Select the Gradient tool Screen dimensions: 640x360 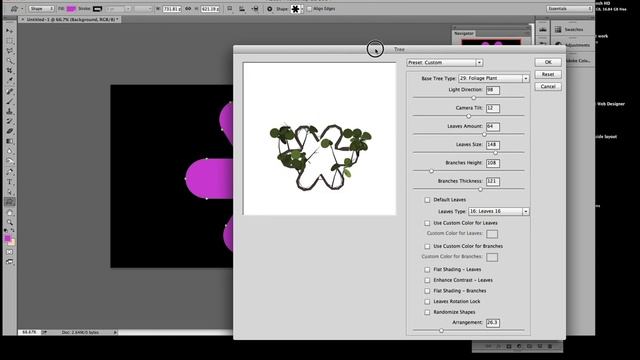9,141
